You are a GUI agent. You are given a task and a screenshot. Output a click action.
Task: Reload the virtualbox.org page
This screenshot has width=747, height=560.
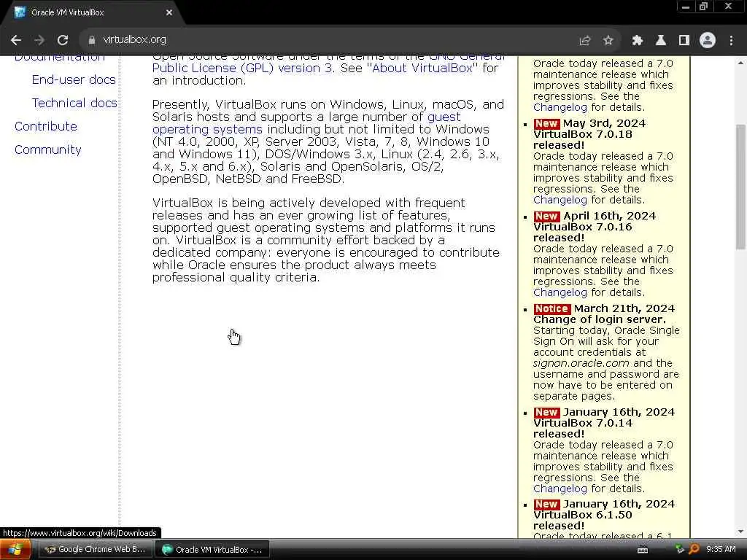(63, 40)
